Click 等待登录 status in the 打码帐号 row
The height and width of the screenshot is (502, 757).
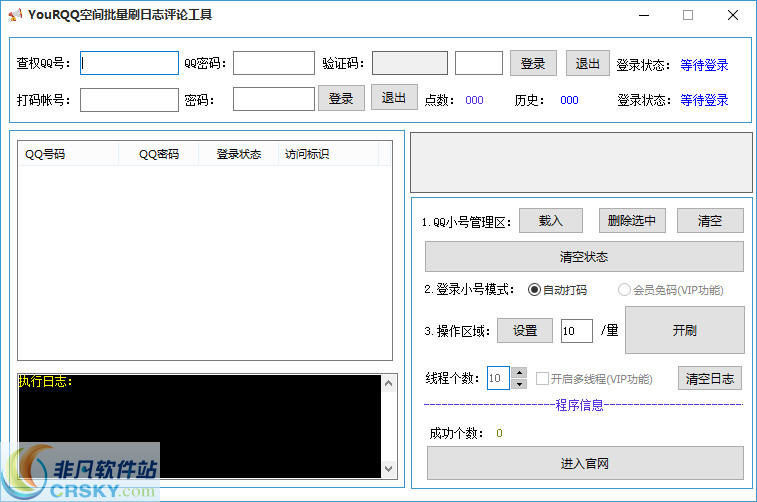[704, 100]
